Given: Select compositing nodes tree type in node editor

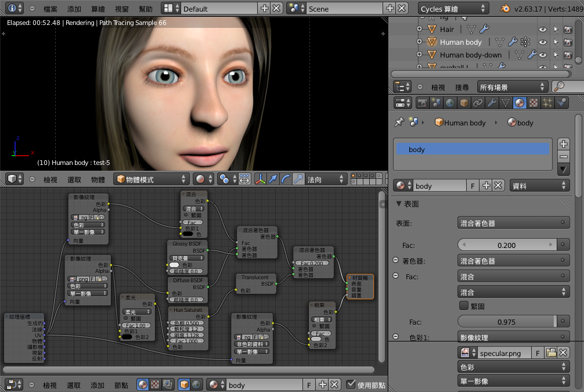Looking at the screenshot, I should [168, 384].
